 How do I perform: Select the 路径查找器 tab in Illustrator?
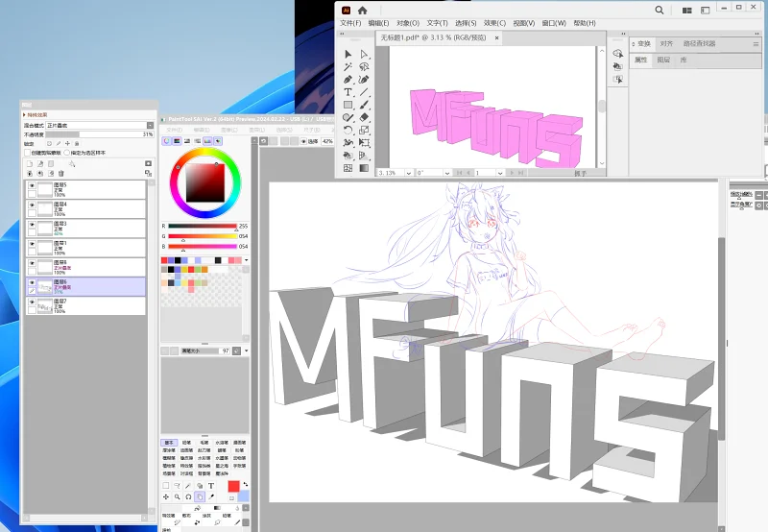700,43
